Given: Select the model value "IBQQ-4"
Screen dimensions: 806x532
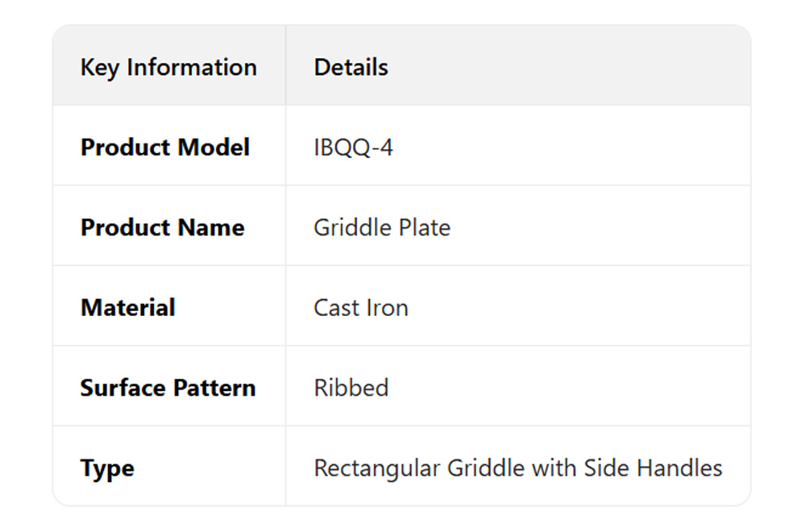Looking at the screenshot, I should tap(353, 148).
